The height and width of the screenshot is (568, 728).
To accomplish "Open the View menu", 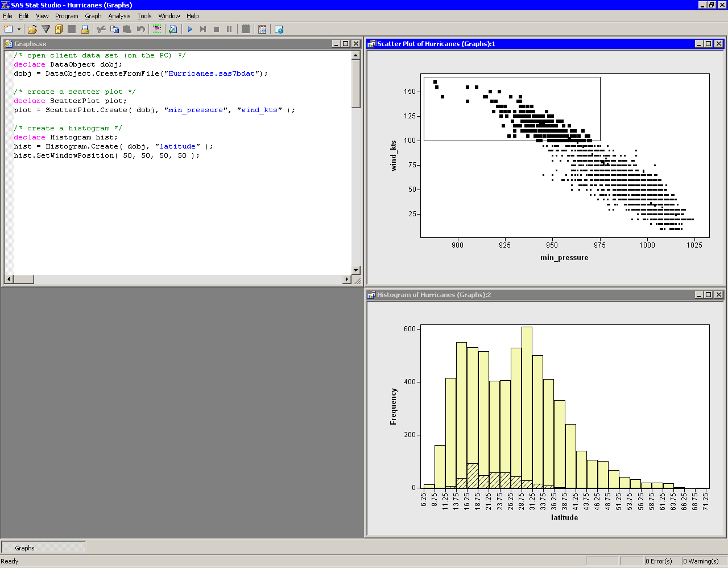I will click(x=43, y=16).
